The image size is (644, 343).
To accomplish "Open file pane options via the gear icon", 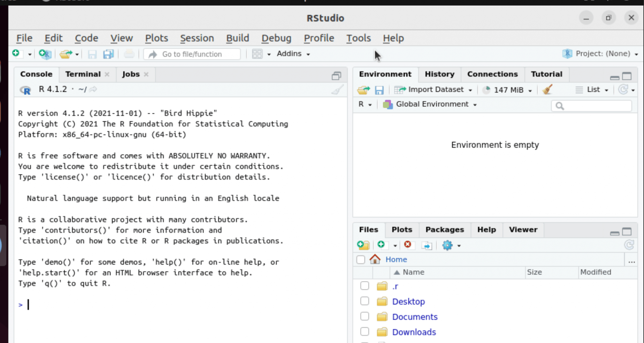I will click(448, 245).
